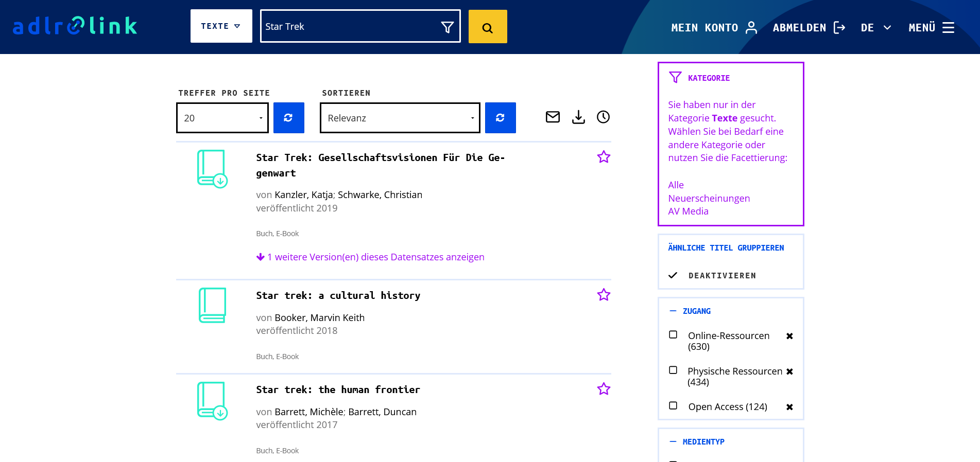This screenshot has height=462, width=980.
Task: Show 1 weitere Version(en) of record
Action: pyautogui.click(x=370, y=257)
